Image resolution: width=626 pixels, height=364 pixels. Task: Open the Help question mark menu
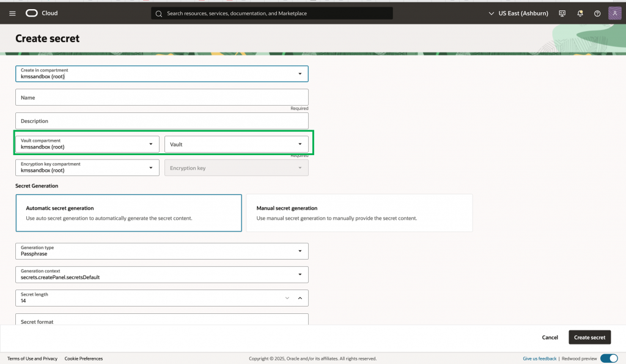(x=597, y=13)
